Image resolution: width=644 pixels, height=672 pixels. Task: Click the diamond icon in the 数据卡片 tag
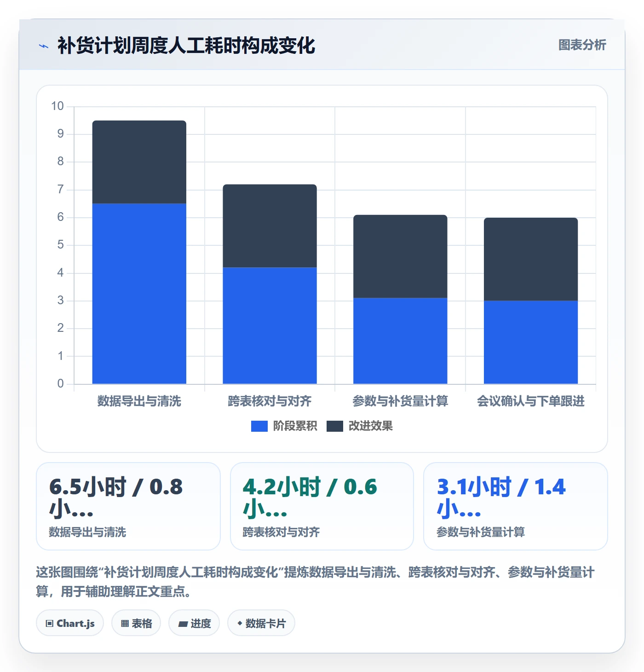click(240, 623)
